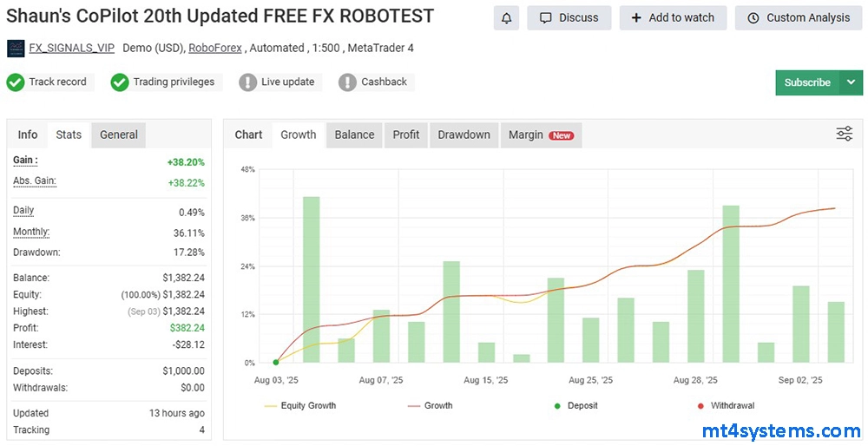Open the RoboForex broker link
This screenshot has height=446, width=868.
click(217, 48)
